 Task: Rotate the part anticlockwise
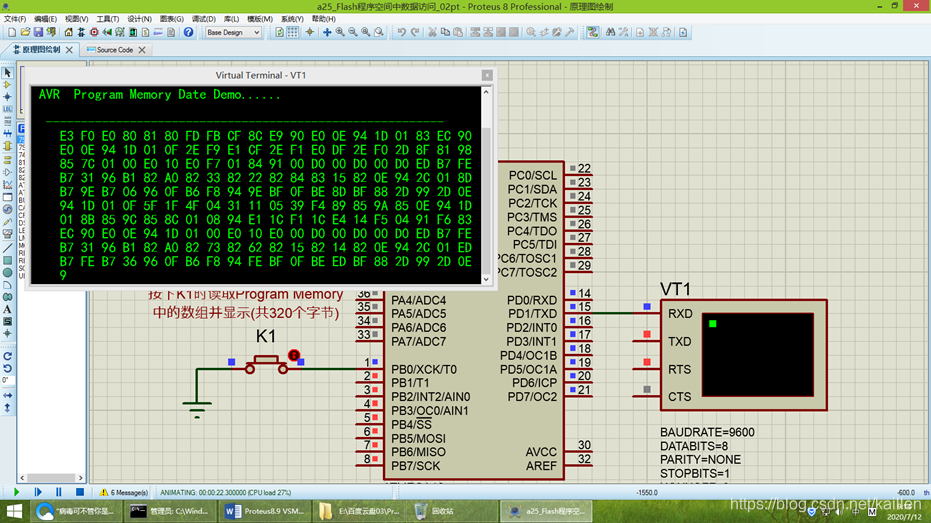pos(7,369)
